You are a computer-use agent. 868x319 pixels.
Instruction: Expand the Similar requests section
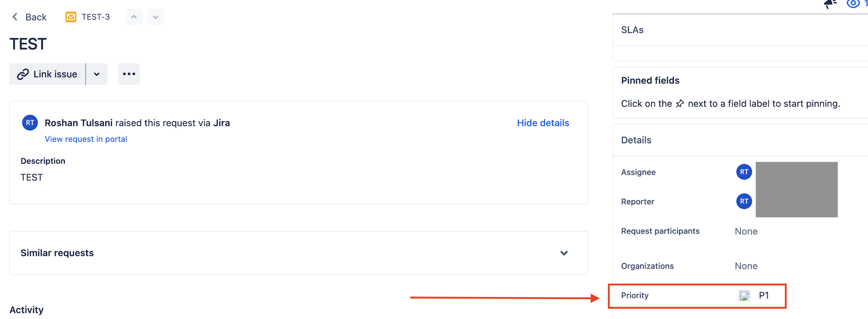click(564, 253)
